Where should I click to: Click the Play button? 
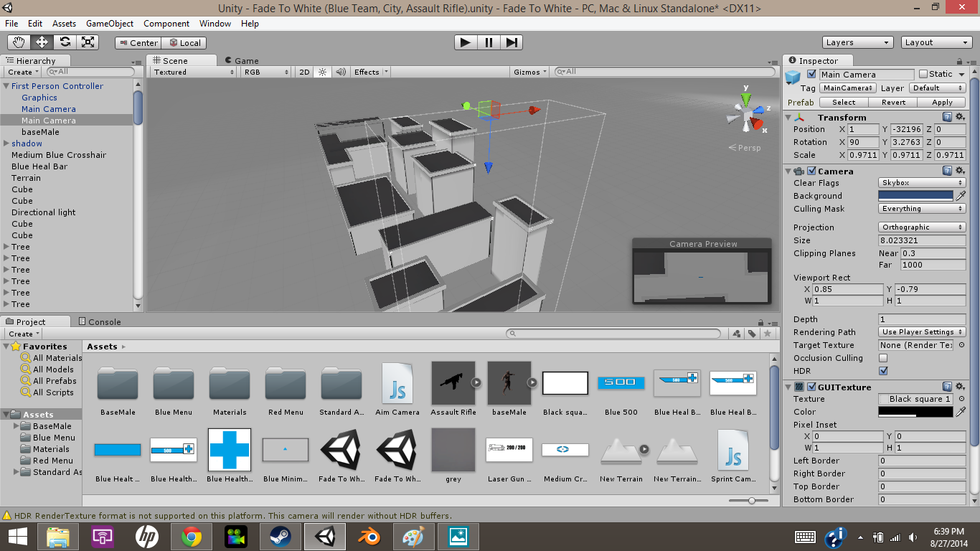point(466,42)
